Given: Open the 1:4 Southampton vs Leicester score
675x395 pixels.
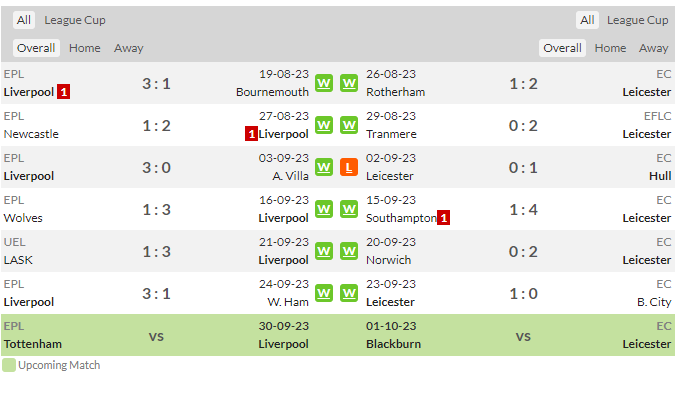Looking at the screenshot, I should (523, 210).
